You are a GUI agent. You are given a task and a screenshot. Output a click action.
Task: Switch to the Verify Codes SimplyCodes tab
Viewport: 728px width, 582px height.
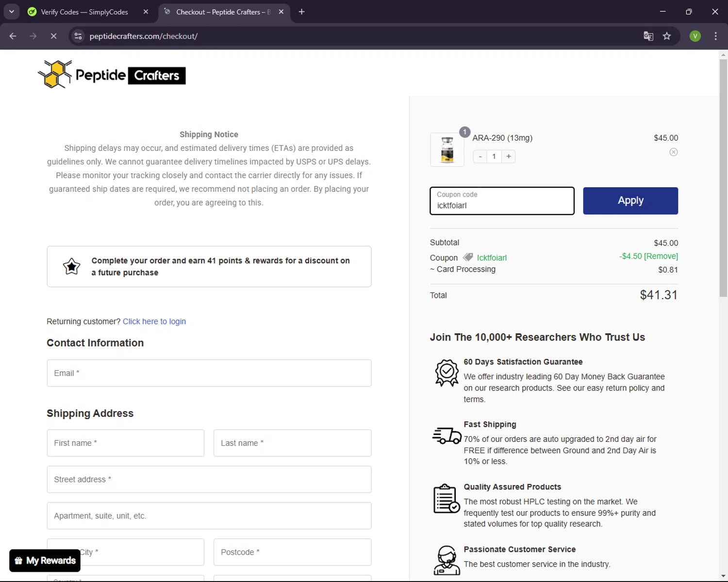click(x=84, y=12)
